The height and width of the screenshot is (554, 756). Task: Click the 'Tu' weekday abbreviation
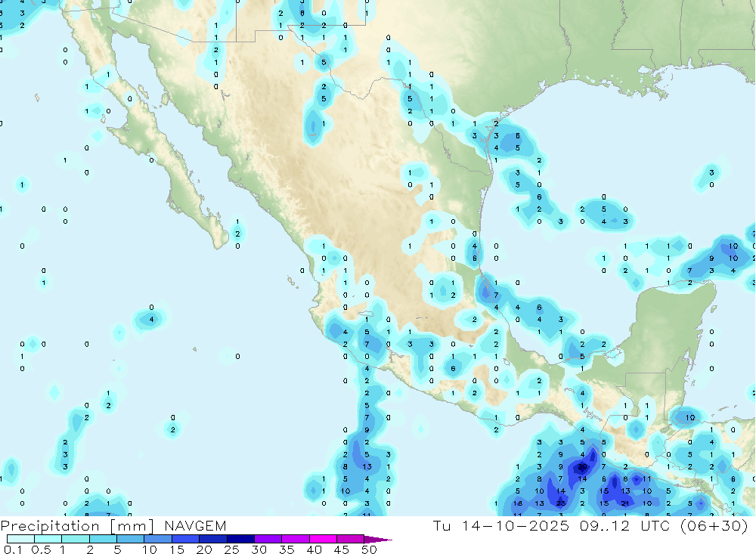(x=442, y=525)
